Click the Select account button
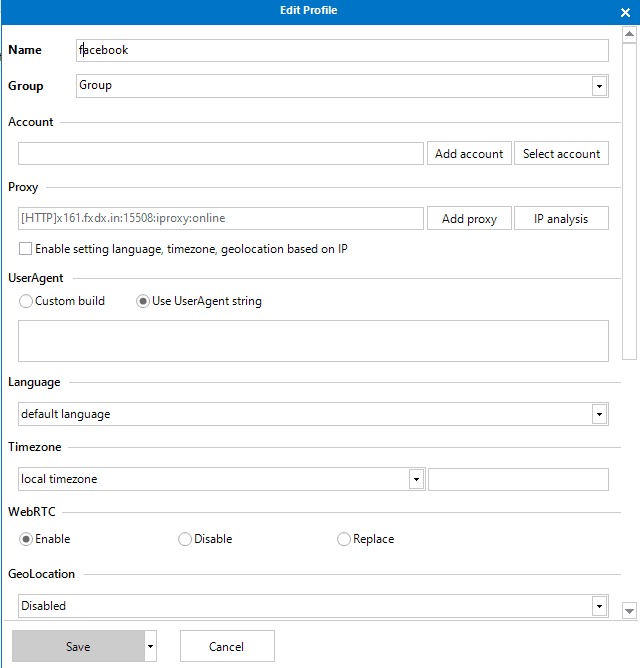Viewport: 640px width, 668px height. pos(561,154)
